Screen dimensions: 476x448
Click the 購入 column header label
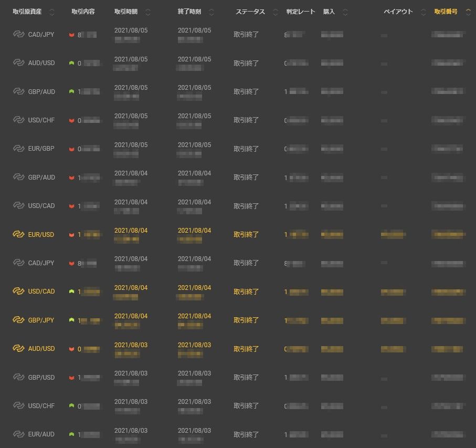pos(329,12)
